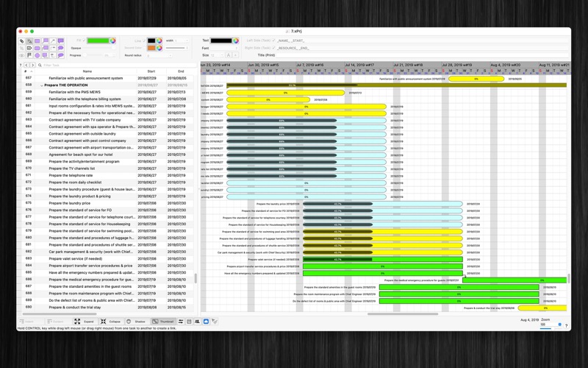Screen dimensions: 588x368
Task: Select the flag milestone tool
Action: 29,55
